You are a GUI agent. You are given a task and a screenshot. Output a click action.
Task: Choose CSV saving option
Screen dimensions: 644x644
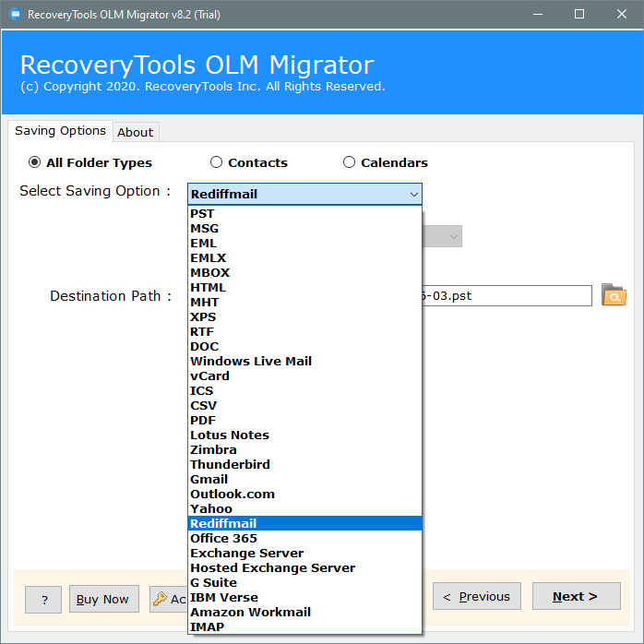pos(304,406)
